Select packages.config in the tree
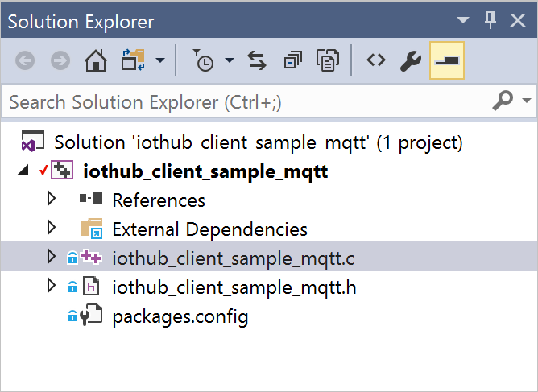Image resolution: width=538 pixels, height=392 pixels. [x=180, y=316]
